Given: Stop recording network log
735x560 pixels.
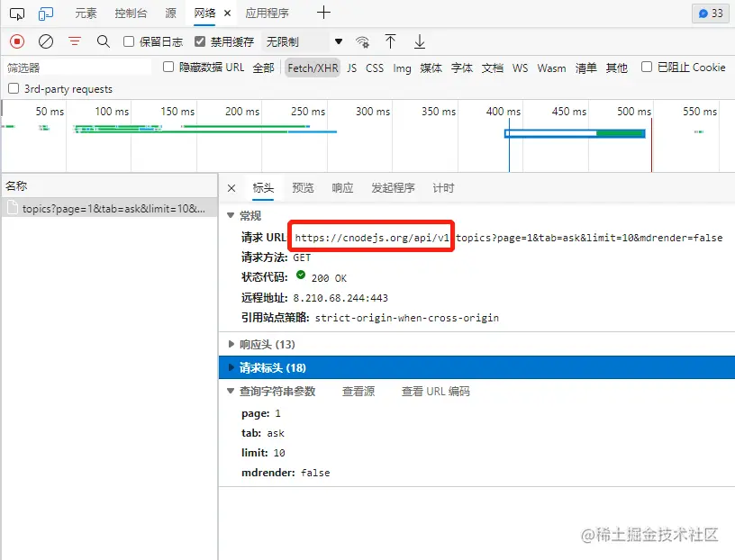Looking at the screenshot, I should (17, 41).
